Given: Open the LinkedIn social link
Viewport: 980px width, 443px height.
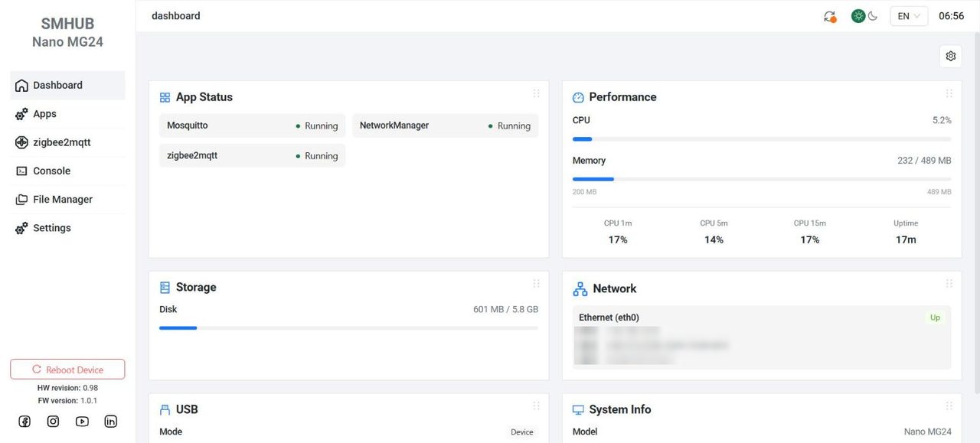Looking at the screenshot, I should tap(110, 422).
